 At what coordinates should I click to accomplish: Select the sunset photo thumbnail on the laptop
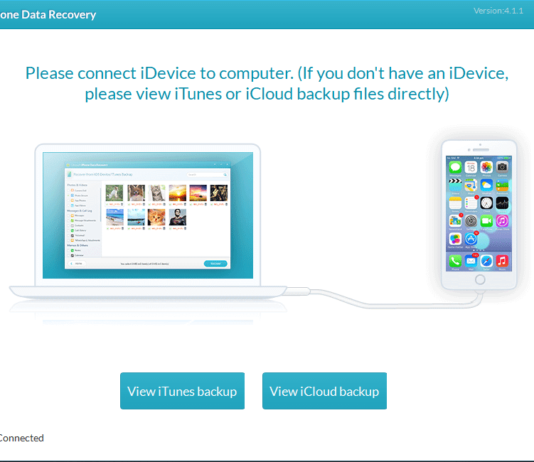coord(177,193)
